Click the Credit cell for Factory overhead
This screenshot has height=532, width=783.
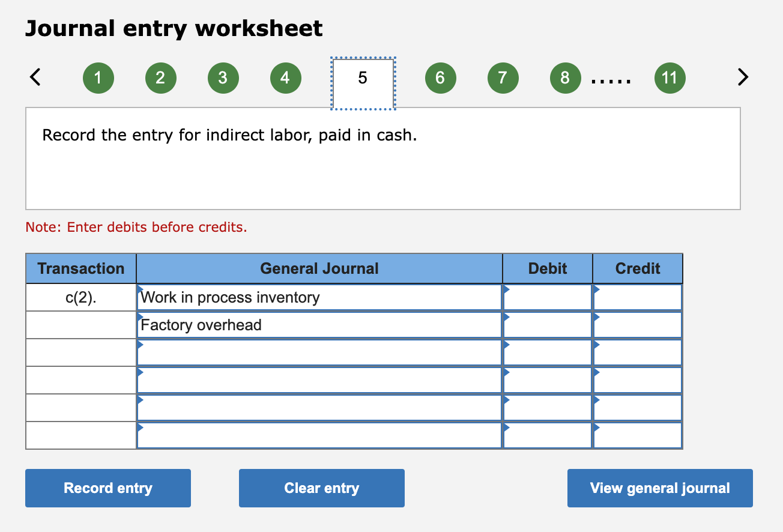pos(637,324)
